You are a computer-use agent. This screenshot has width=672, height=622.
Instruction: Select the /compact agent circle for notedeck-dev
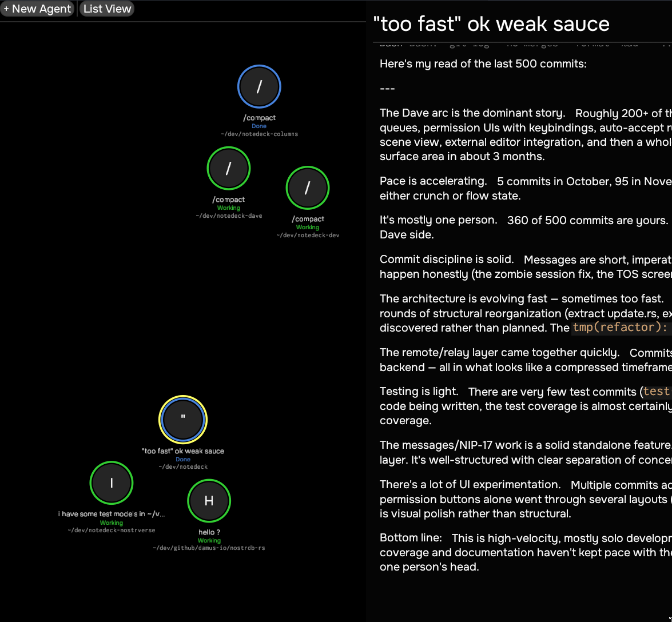[x=307, y=188]
